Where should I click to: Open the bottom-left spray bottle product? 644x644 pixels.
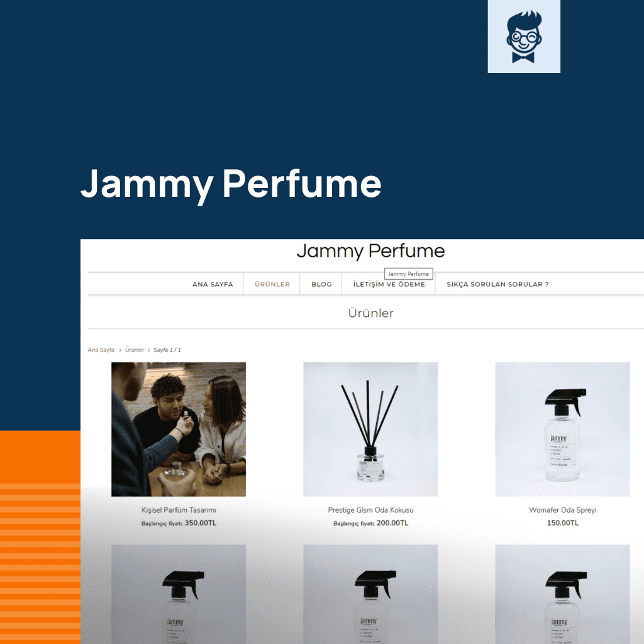point(179,594)
